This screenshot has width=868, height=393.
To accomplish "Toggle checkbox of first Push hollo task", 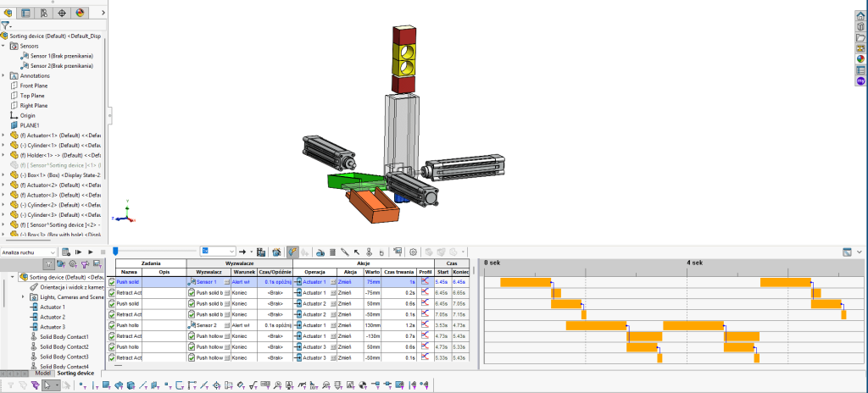I will coord(111,325).
